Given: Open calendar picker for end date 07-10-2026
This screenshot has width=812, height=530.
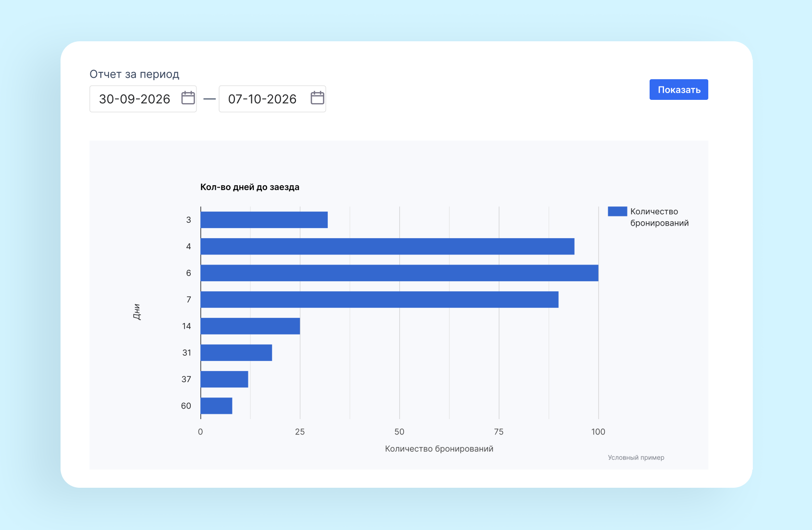Looking at the screenshot, I should click(x=317, y=98).
